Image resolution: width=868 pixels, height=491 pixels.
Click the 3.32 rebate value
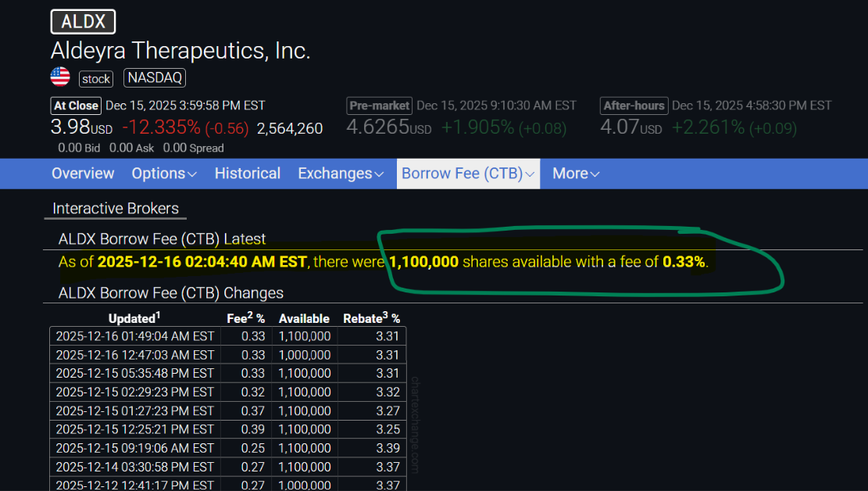tap(388, 392)
